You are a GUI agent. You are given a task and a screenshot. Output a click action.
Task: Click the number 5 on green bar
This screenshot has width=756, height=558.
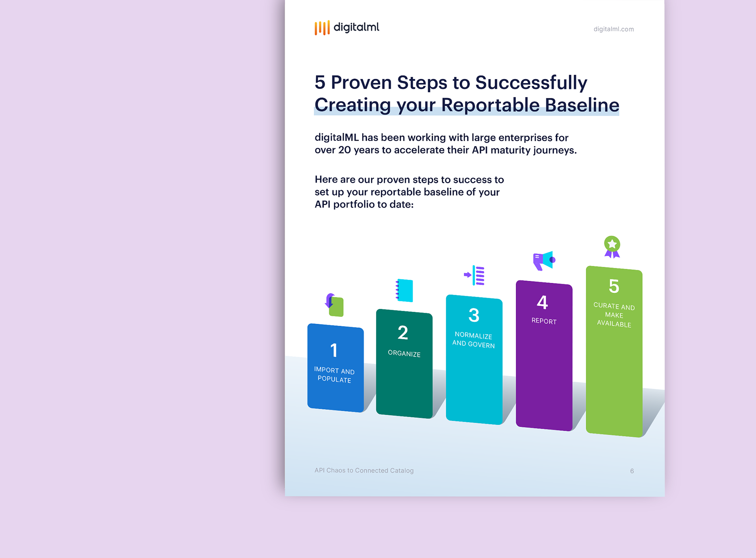coord(614,286)
